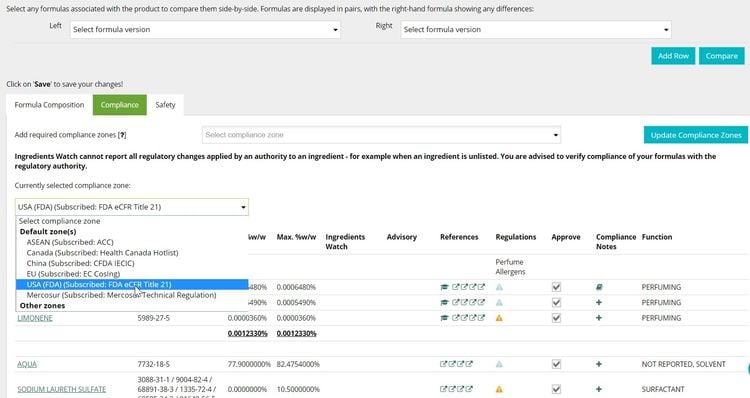Image resolution: width=750 pixels, height=398 pixels.
Task: Toggle Approve checkbox in AQUA row
Action: tap(556, 364)
